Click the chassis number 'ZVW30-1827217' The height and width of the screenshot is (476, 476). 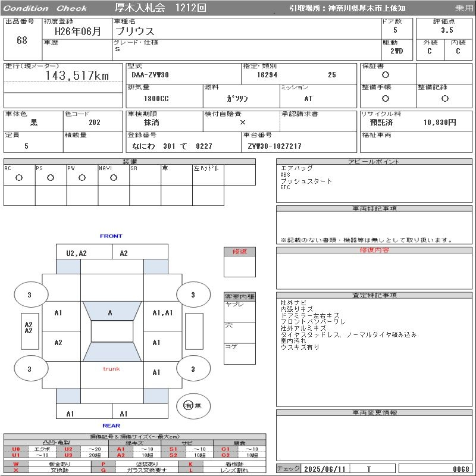coord(274,146)
